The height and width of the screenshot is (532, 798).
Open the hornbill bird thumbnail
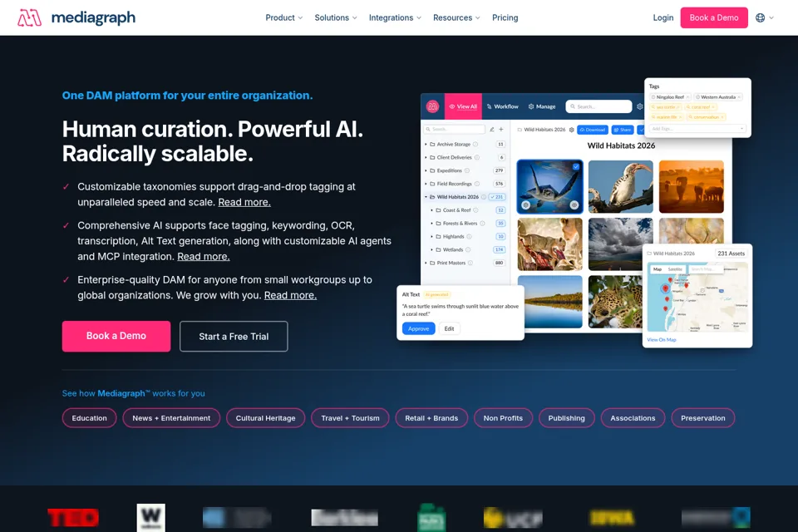coord(620,186)
